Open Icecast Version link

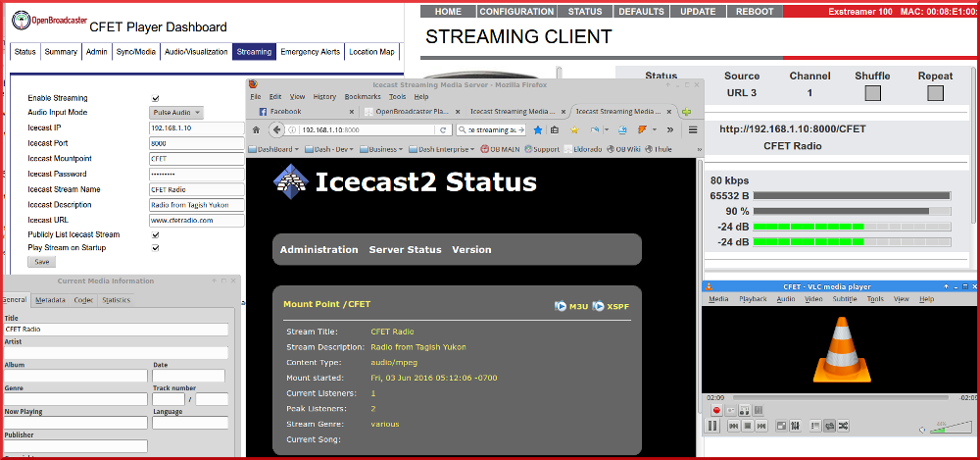point(471,250)
